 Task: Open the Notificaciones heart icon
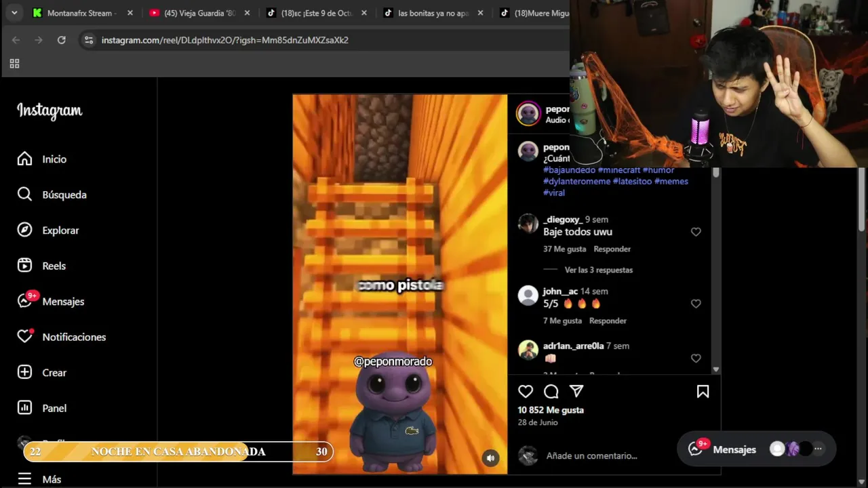click(24, 337)
